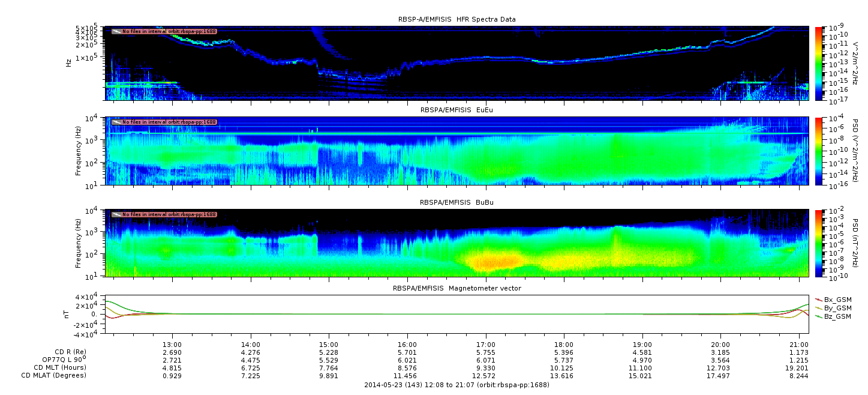Click the warning icon in HFR Spectra panel
868x395 pixels.
pyautogui.click(x=116, y=31)
